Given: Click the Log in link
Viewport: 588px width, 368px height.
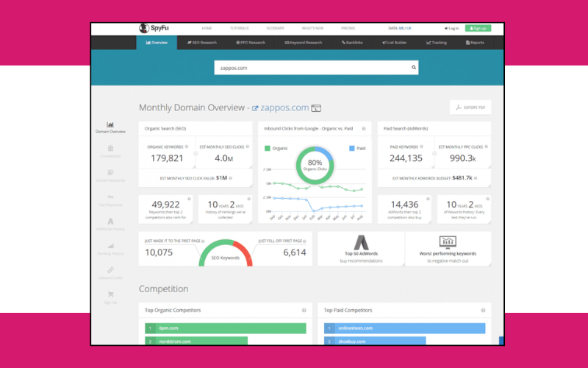Looking at the screenshot, I should pos(451,28).
